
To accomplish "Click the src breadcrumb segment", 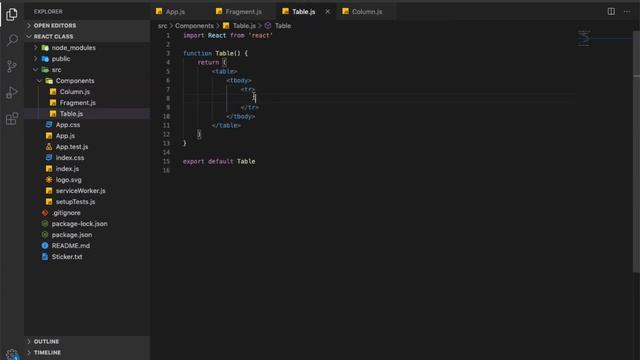I will [x=162, y=26].
